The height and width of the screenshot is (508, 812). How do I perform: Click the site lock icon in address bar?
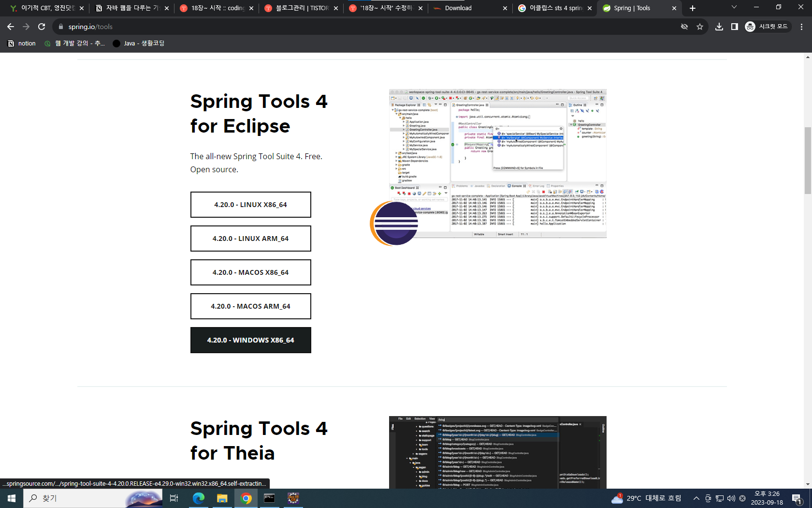61,27
